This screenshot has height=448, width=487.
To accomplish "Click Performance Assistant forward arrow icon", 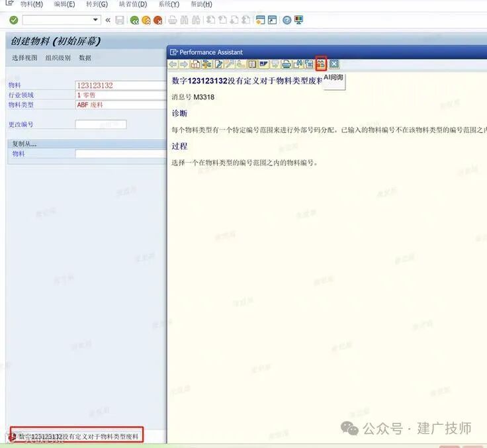I will pyautogui.click(x=184, y=64).
